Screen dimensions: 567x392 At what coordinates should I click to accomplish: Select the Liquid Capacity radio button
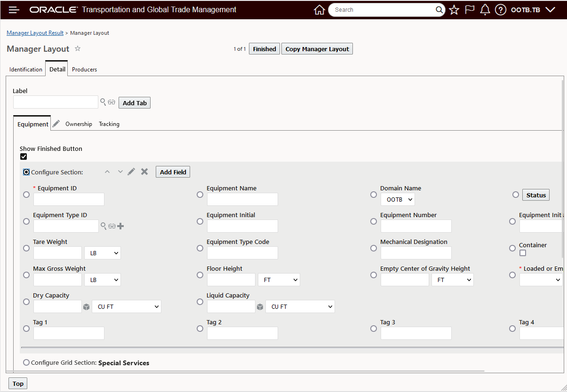pos(200,302)
